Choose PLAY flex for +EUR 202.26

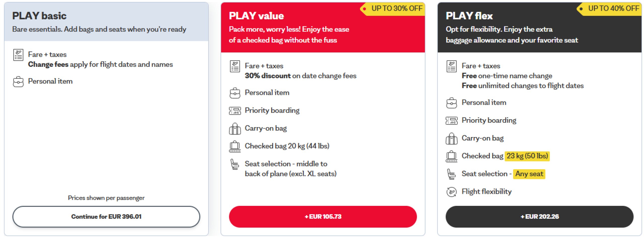tap(539, 217)
